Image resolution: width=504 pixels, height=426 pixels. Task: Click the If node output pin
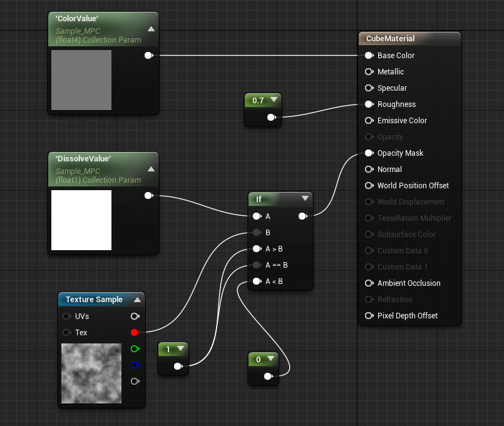click(x=302, y=216)
